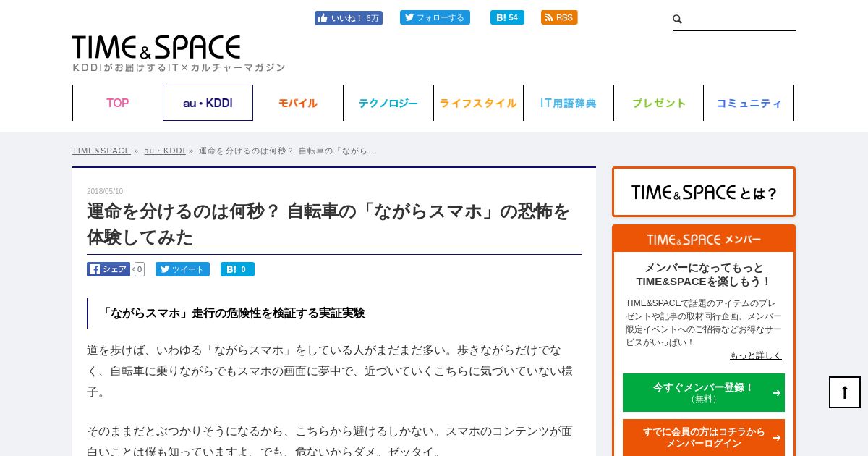Image resolution: width=868 pixels, height=456 pixels.
Task: Open the orange RSS feed button
Action: click(x=559, y=17)
